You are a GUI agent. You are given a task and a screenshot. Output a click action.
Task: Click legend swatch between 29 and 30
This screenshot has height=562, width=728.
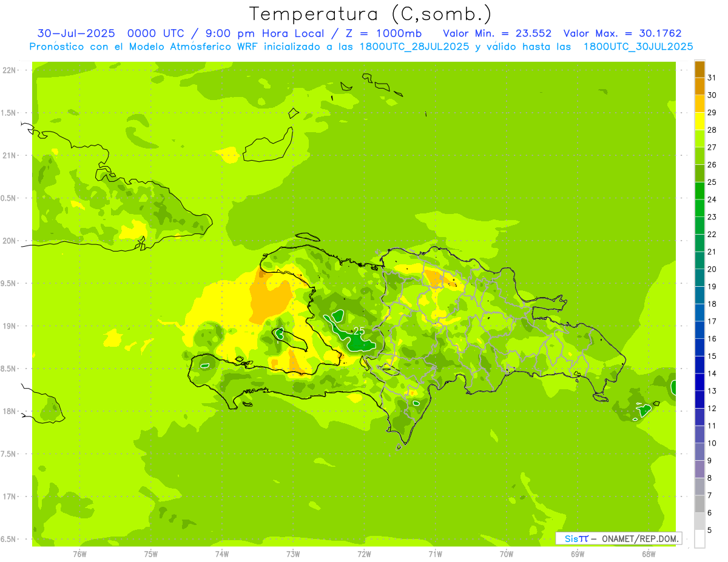click(699, 104)
